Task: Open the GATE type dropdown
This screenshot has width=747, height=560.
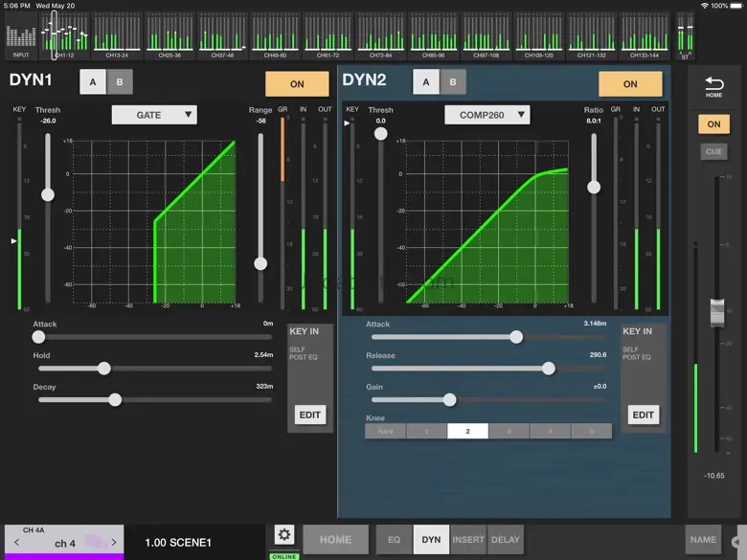Action: pyautogui.click(x=153, y=115)
